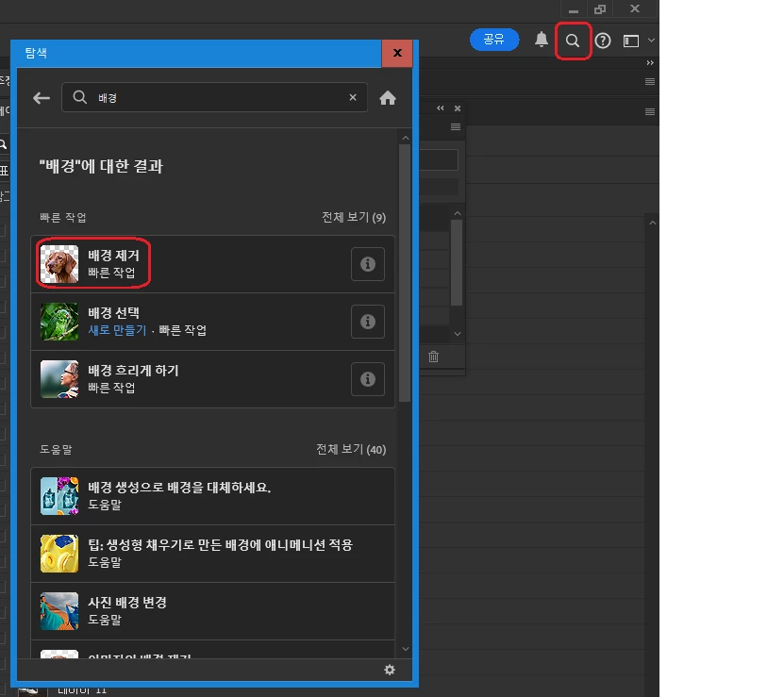Open the second right panel menu

650,112
